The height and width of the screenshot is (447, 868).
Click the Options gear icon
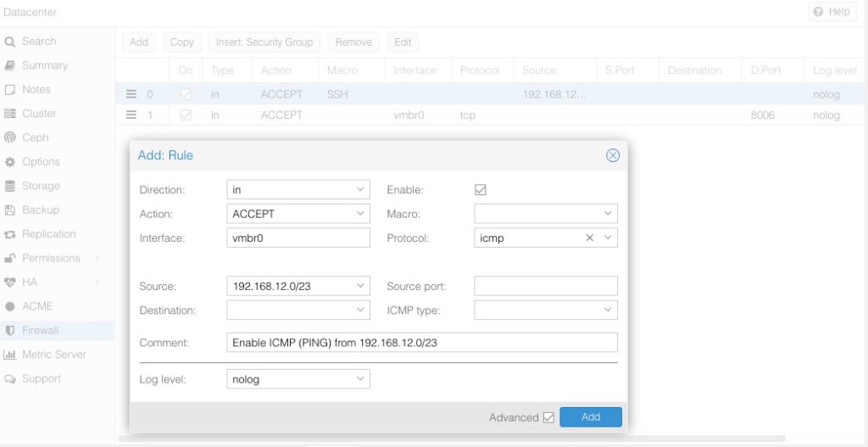pos(9,162)
